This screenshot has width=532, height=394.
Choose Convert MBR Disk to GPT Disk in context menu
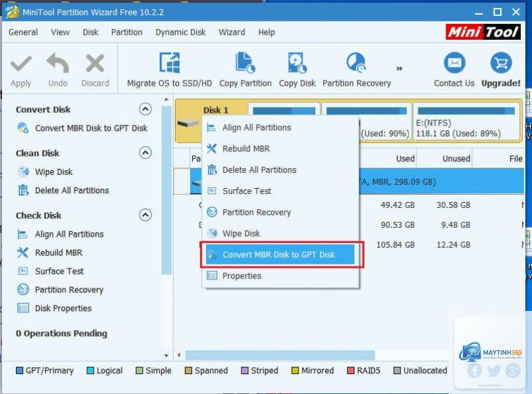280,254
